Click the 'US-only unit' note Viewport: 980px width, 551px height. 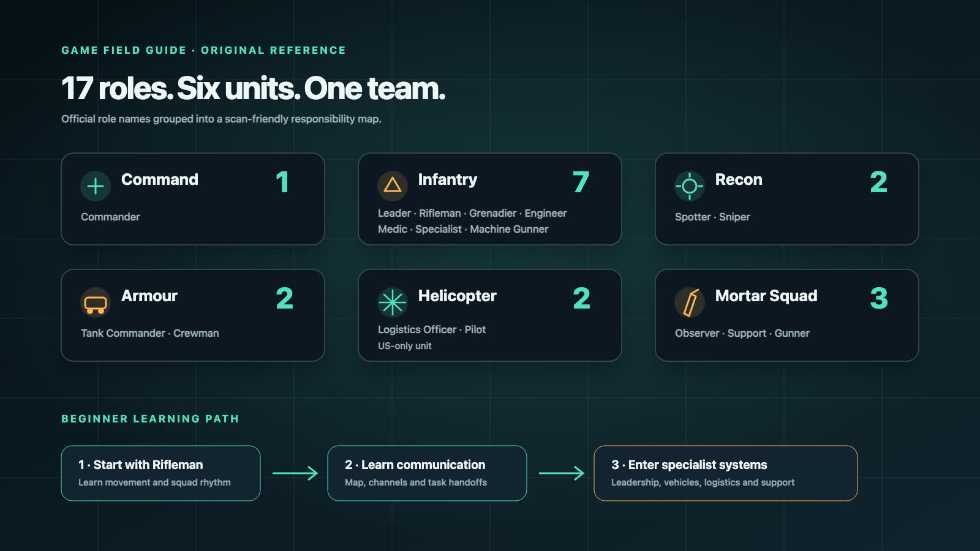[x=405, y=346]
